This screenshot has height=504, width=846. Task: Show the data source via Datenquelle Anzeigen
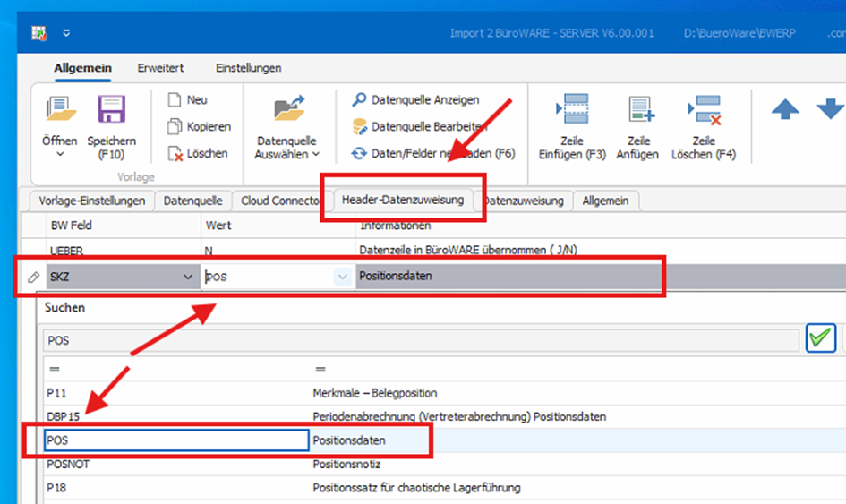click(x=415, y=100)
